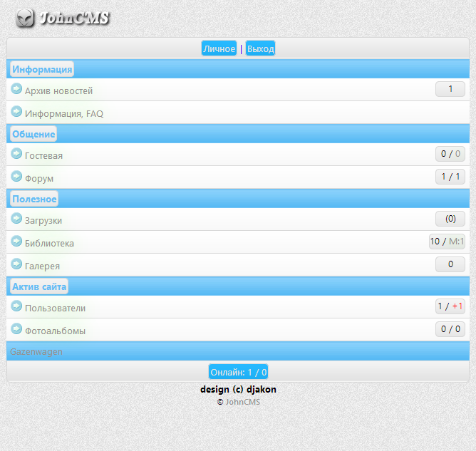Open the Личное personal menu
This screenshot has height=451, width=476.
tap(219, 48)
